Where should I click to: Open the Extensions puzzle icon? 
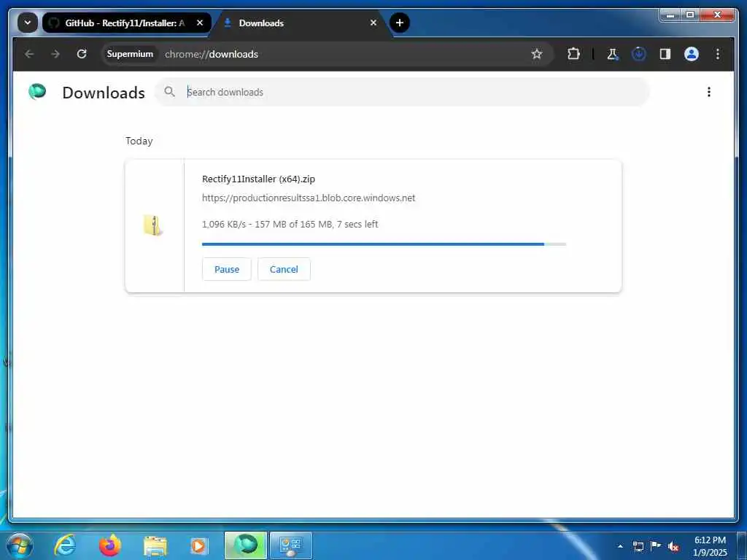573,54
